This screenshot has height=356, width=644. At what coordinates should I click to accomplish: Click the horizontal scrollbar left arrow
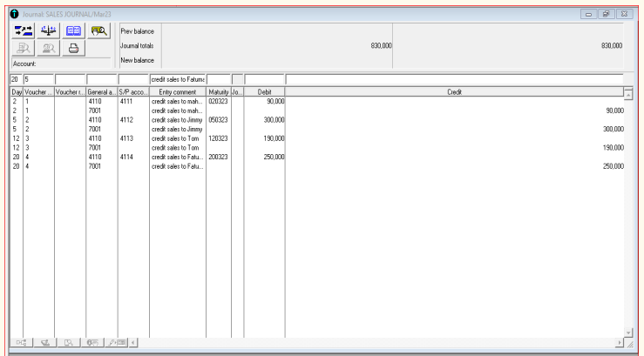point(133,342)
